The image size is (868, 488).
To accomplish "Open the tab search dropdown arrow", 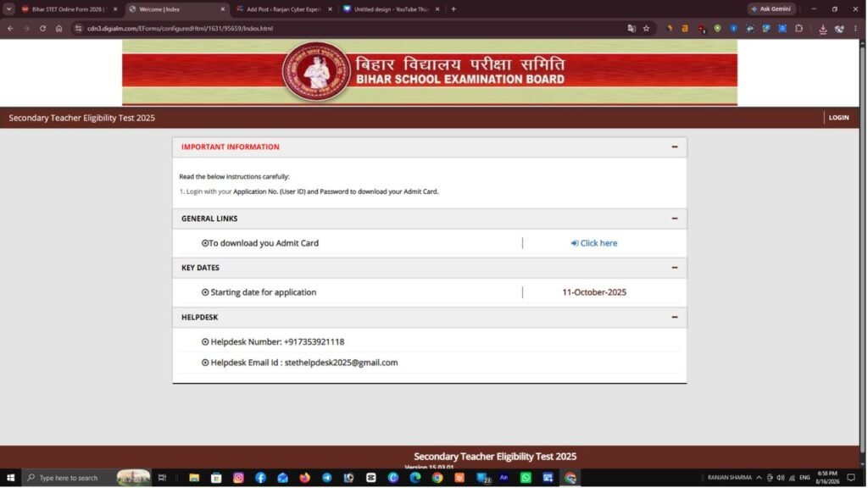I will click(8, 8).
